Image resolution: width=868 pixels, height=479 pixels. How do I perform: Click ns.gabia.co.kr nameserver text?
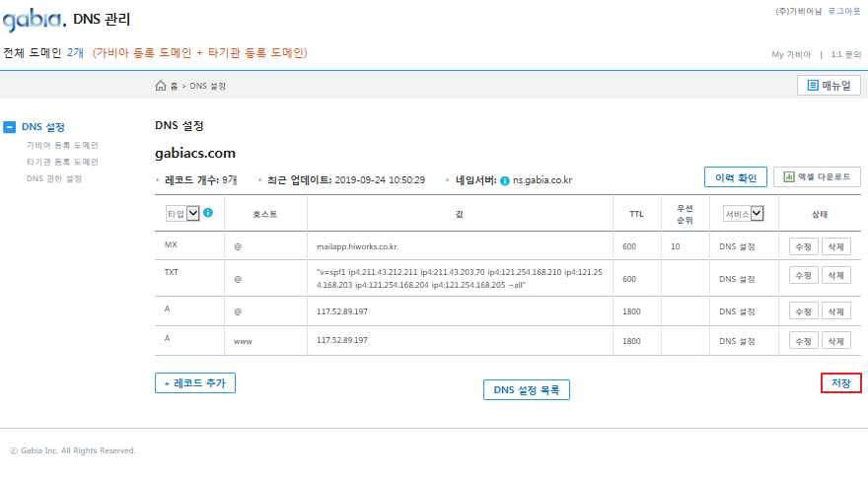tap(542, 180)
